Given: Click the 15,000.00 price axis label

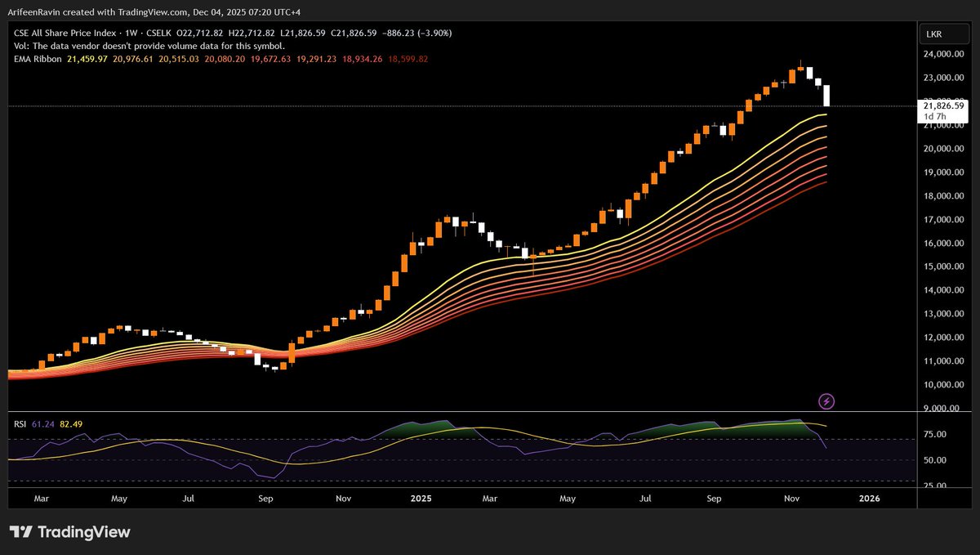Looking at the screenshot, I should pos(944,266).
